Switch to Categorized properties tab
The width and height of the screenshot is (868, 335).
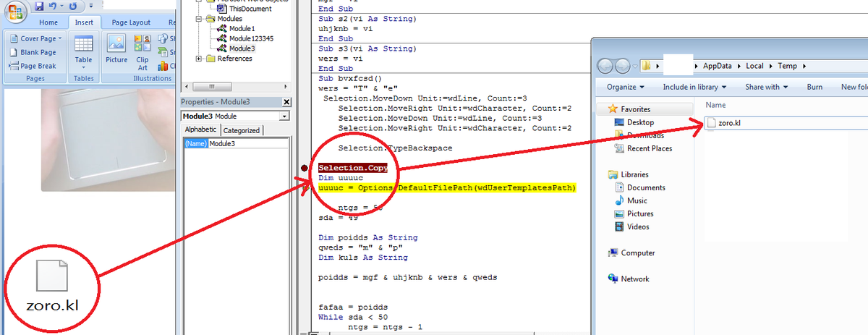242,130
